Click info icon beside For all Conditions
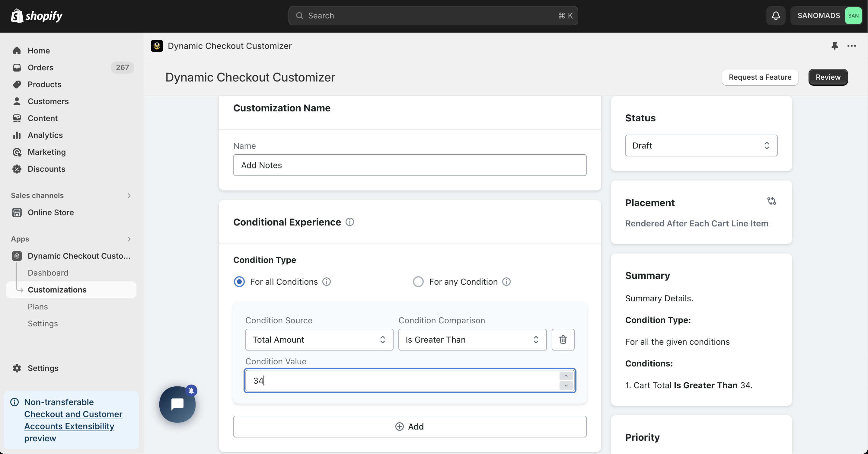This screenshot has height=454, width=868. point(327,282)
